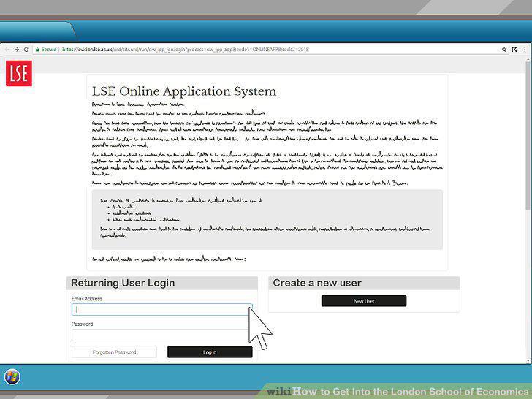Reload the page with refresh icon
Image resolution: width=532 pixels, height=399 pixels.
[26, 50]
